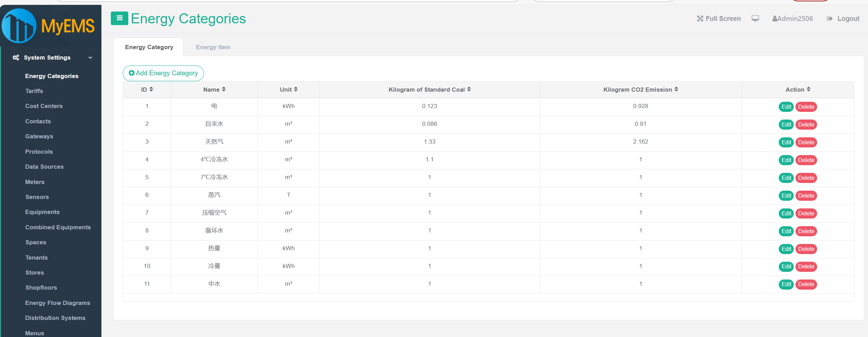Open Admin2506 user profile

(x=792, y=18)
